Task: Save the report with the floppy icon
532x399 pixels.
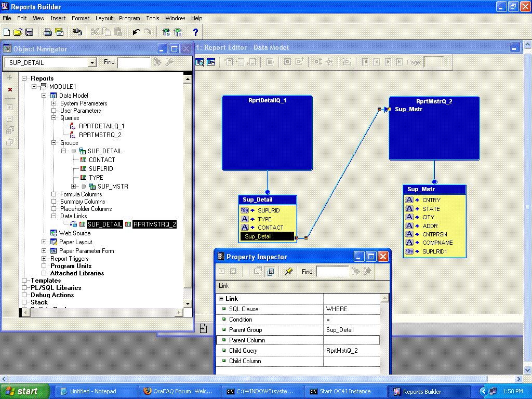Action: (x=30, y=32)
